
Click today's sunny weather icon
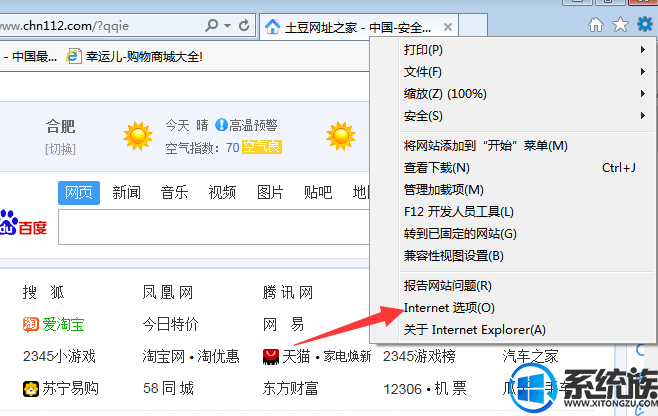pyautogui.click(x=138, y=136)
